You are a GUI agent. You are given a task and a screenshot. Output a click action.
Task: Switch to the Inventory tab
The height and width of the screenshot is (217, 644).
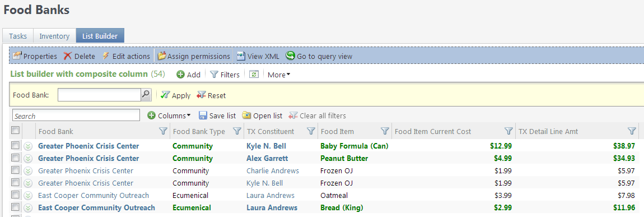54,36
